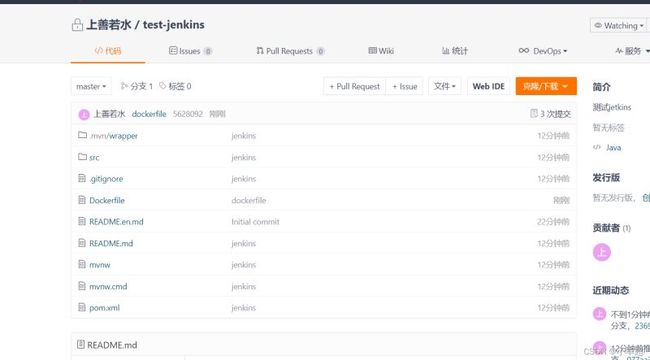Open the Watching dropdown

click(619, 25)
